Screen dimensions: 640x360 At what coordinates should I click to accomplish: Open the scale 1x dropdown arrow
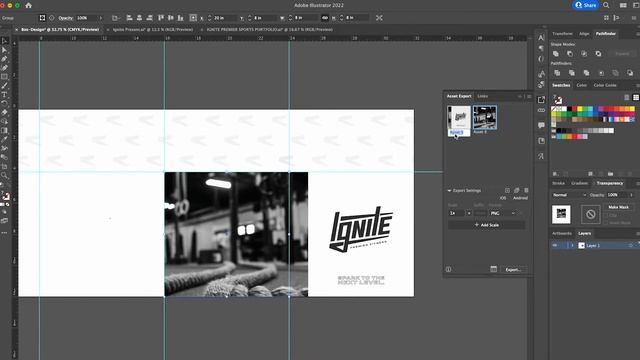coord(469,213)
